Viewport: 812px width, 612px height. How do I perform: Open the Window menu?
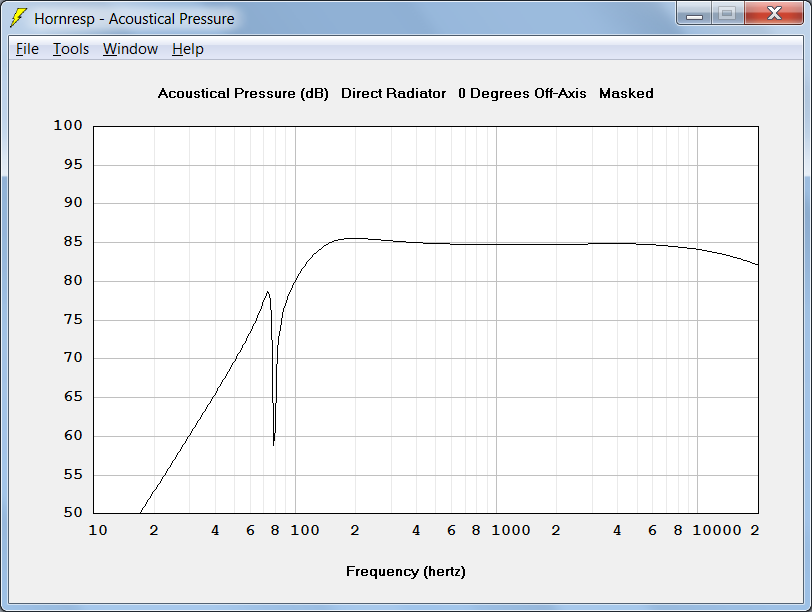(x=130, y=49)
